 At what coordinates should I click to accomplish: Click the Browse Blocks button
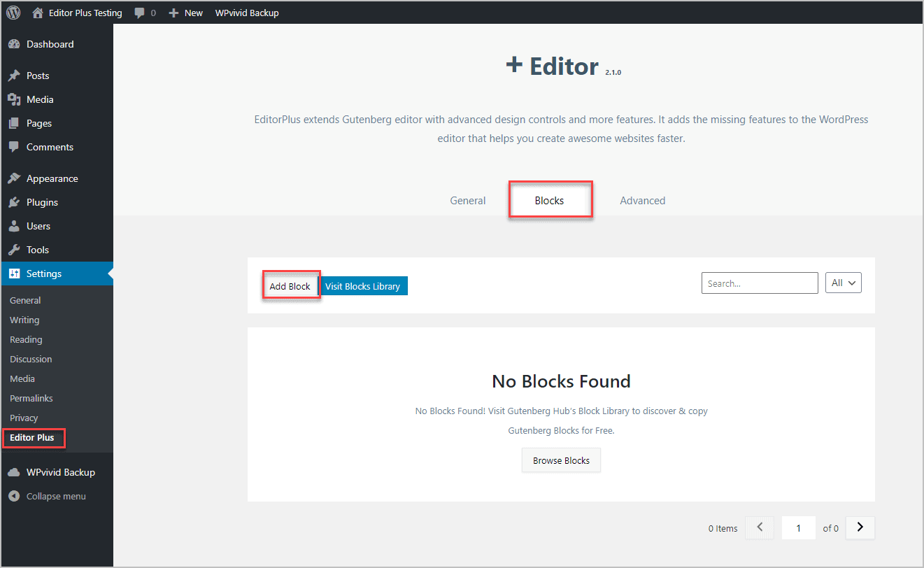(561, 460)
